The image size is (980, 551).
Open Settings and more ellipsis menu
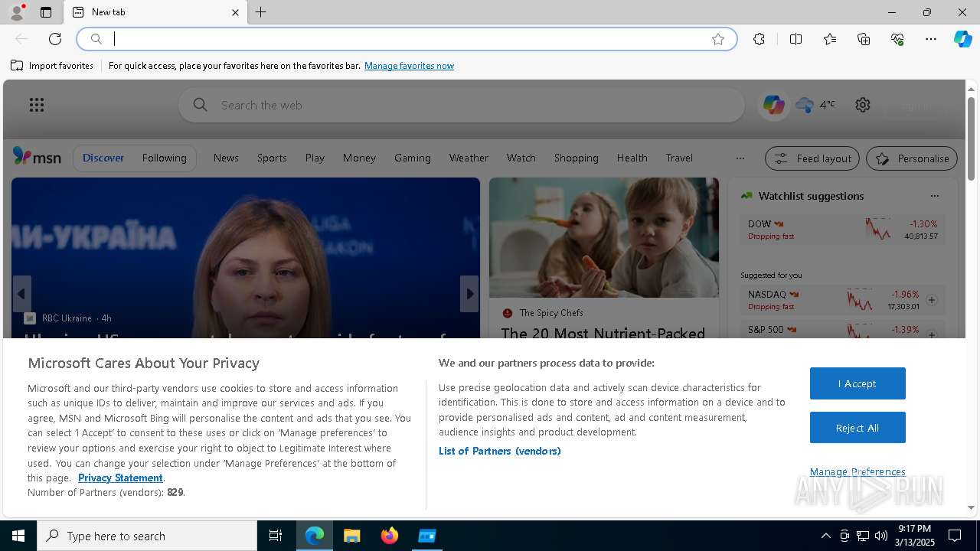pos(931,39)
